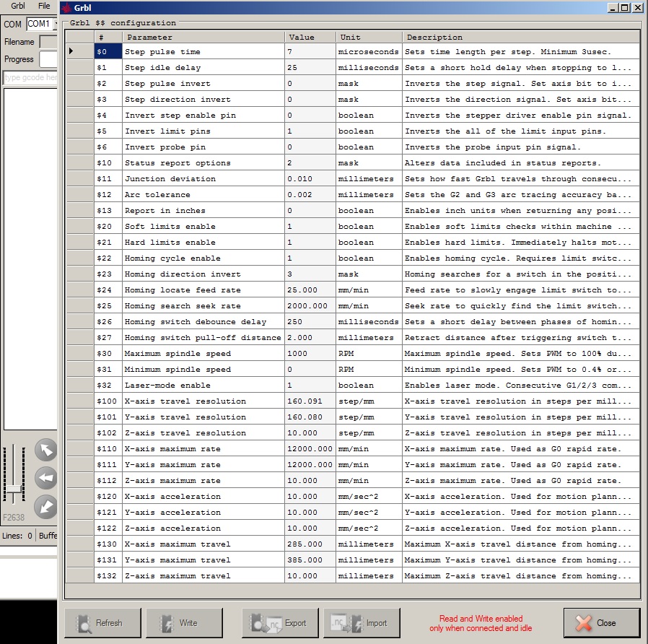Click the Parameter column header
This screenshot has height=644, width=648.
click(x=203, y=38)
